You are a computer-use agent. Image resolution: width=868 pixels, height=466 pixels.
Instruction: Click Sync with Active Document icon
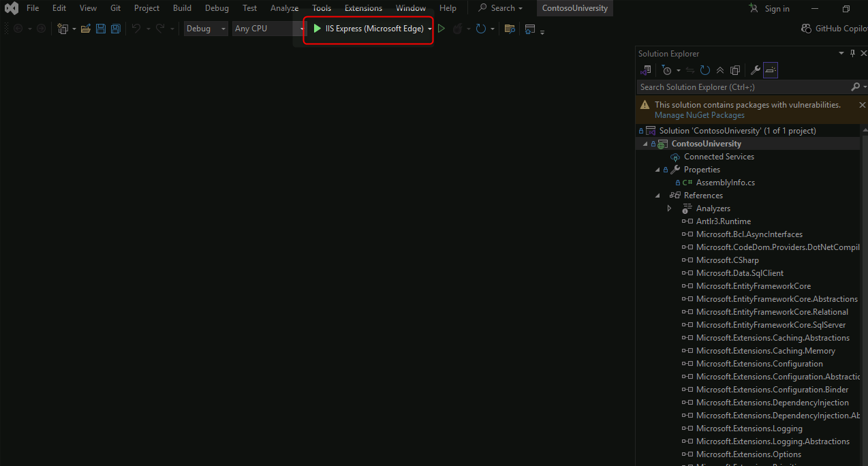(x=690, y=70)
